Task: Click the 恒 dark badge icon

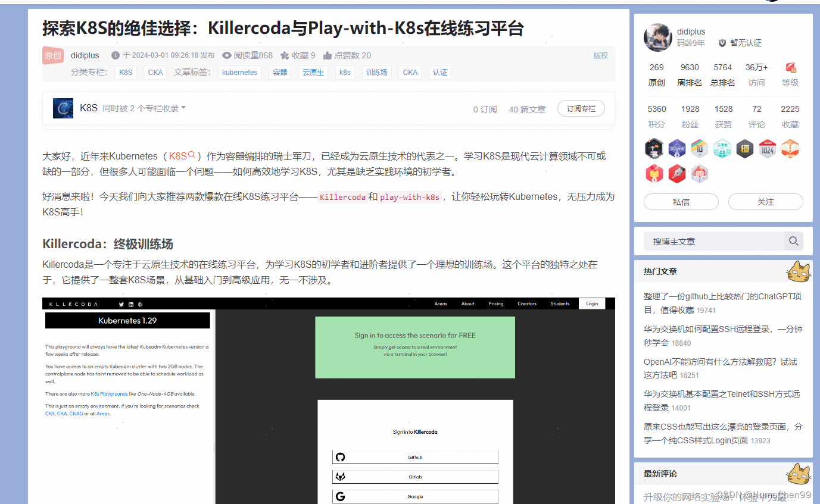Action: coord(744,149)
